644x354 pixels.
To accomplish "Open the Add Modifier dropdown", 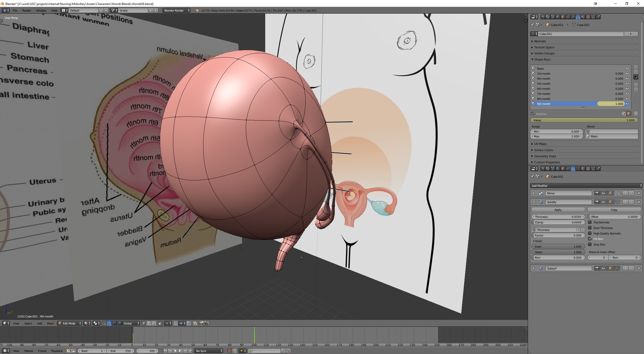I will [586, 186].
